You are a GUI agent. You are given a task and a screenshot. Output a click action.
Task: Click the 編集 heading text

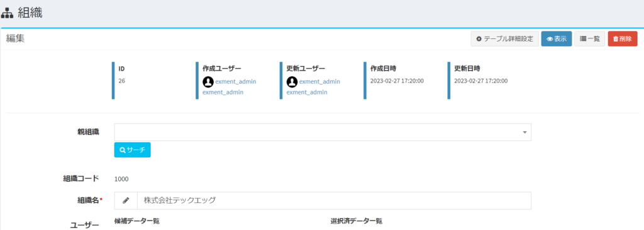[16, 38]
